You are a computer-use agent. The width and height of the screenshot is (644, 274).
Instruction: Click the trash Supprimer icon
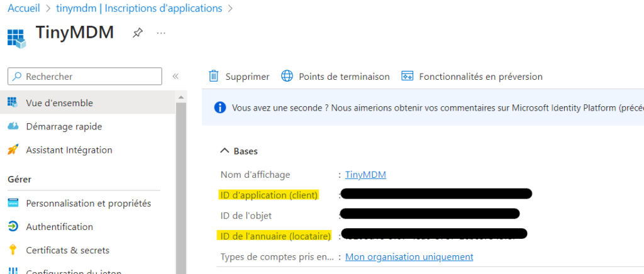pyautogui.click(x=214, y=76)
